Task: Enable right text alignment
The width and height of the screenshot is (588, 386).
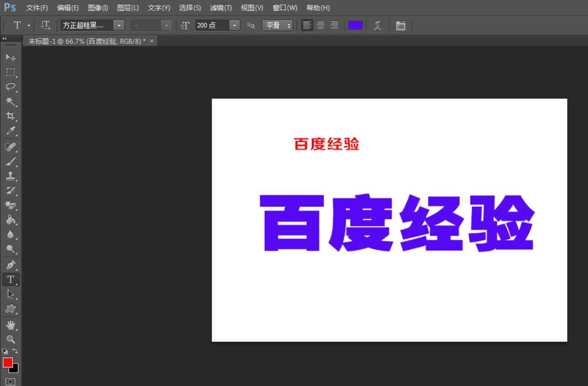Action: pos(334,25)
